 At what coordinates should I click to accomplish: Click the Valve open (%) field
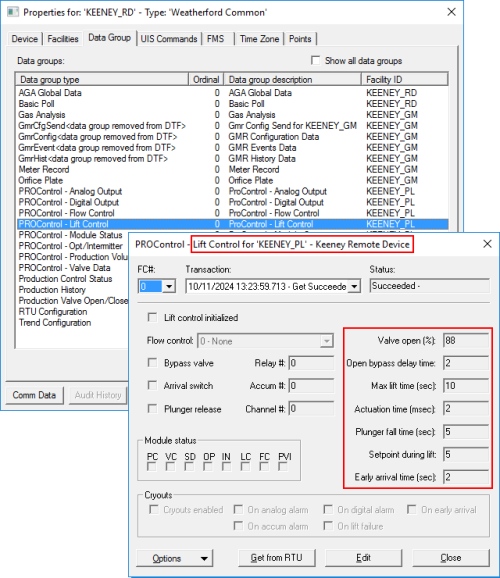point(466,340)
